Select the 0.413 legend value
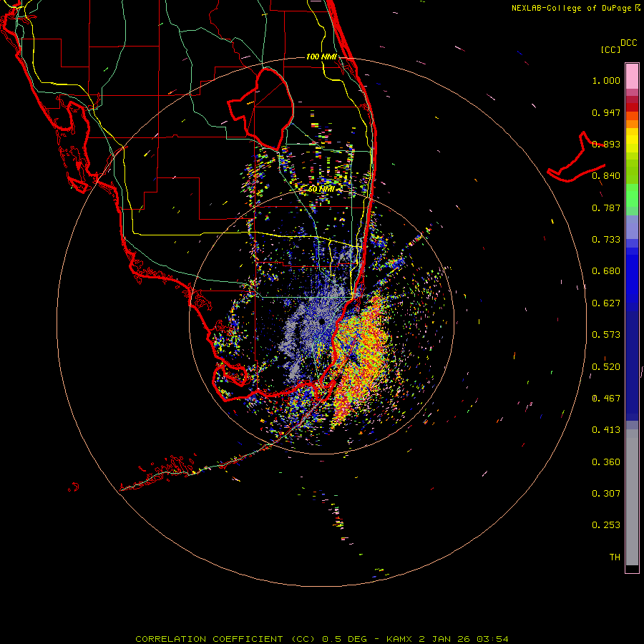Screen dimensions: 644x644 606,430
